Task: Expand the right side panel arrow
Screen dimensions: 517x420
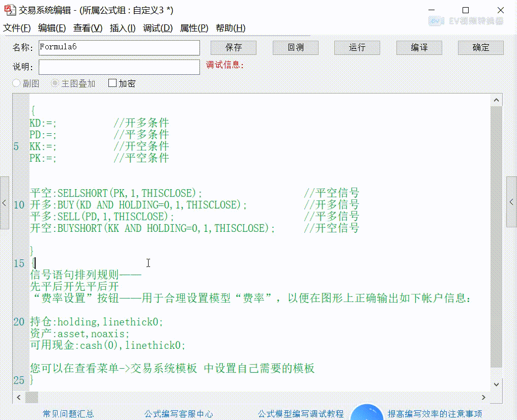Action: coord(512,202)
